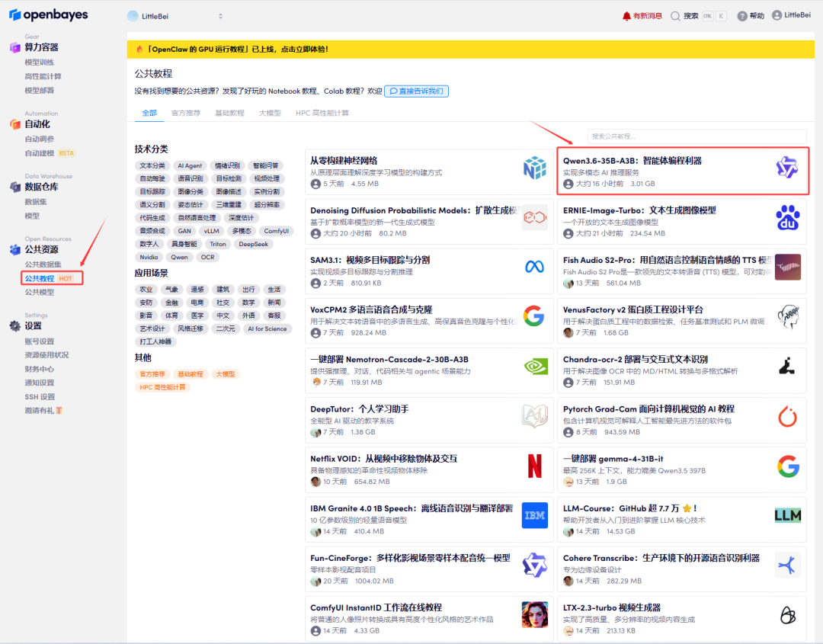Screen dimensions: 823x644
Task: Select the AI Agent tag
Action: (190, 165)
